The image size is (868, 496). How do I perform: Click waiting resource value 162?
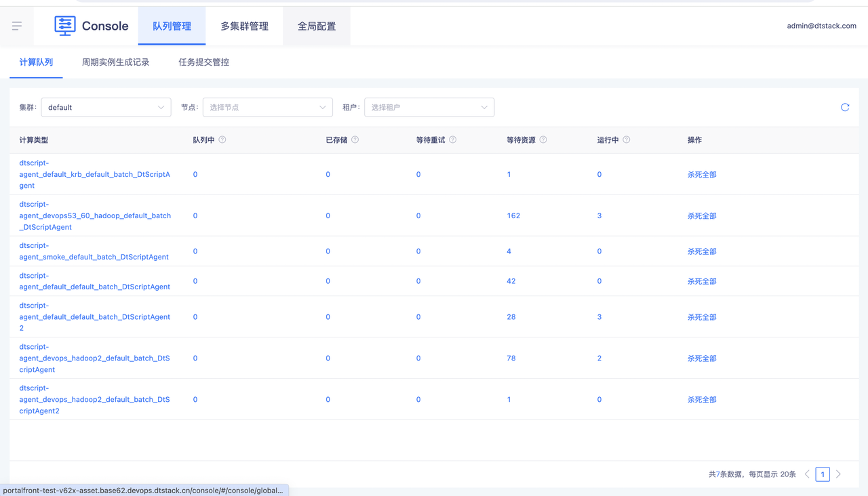coord(513,215)
